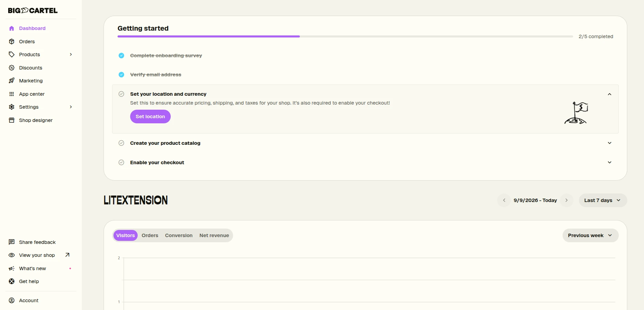The width and height of the screenshot is (644, 310).
Task: Click the Enable your checkout check circle
Action: tap(121, 162)
